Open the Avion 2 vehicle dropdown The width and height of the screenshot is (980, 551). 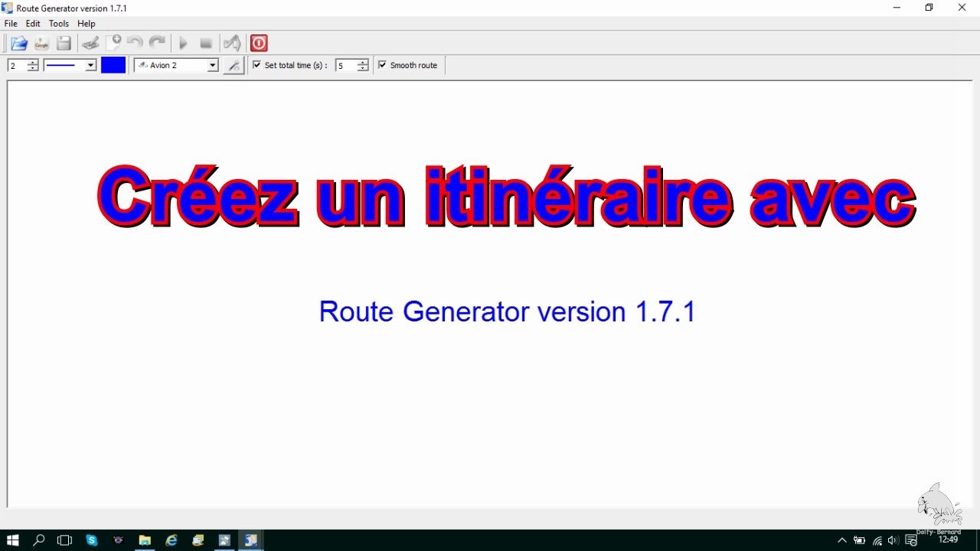(x=213, y=66)
